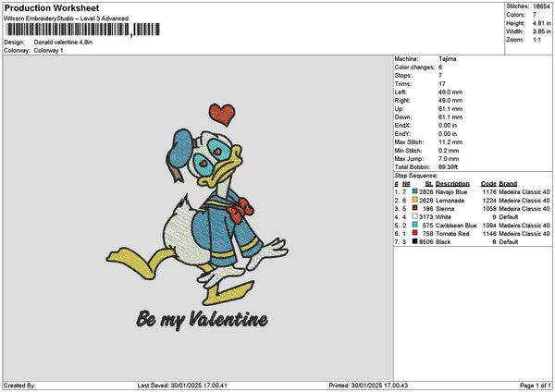555x392 pixels.
Task: Click the Navajo Blue color swatch
Action: point(414,191)
